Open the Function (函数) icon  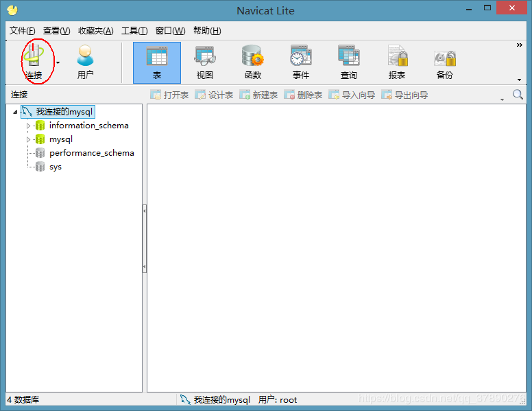[253, 63]
